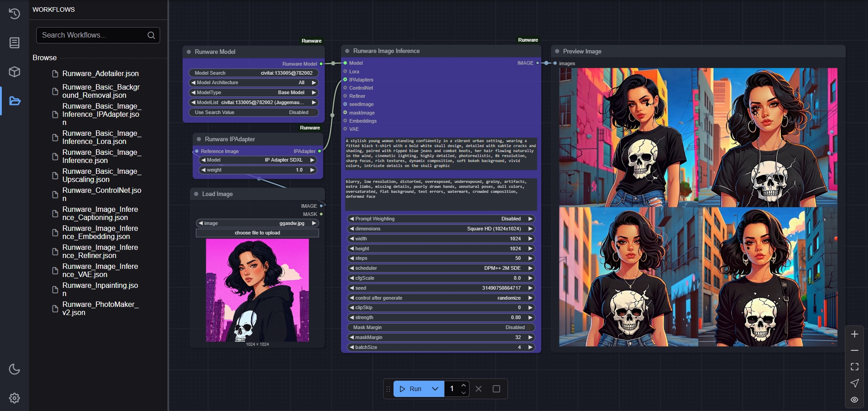The height and width of the screenshot is (411, 868).
Task: Click the Search Workflows input field
Action: click(x=98, y=35)
